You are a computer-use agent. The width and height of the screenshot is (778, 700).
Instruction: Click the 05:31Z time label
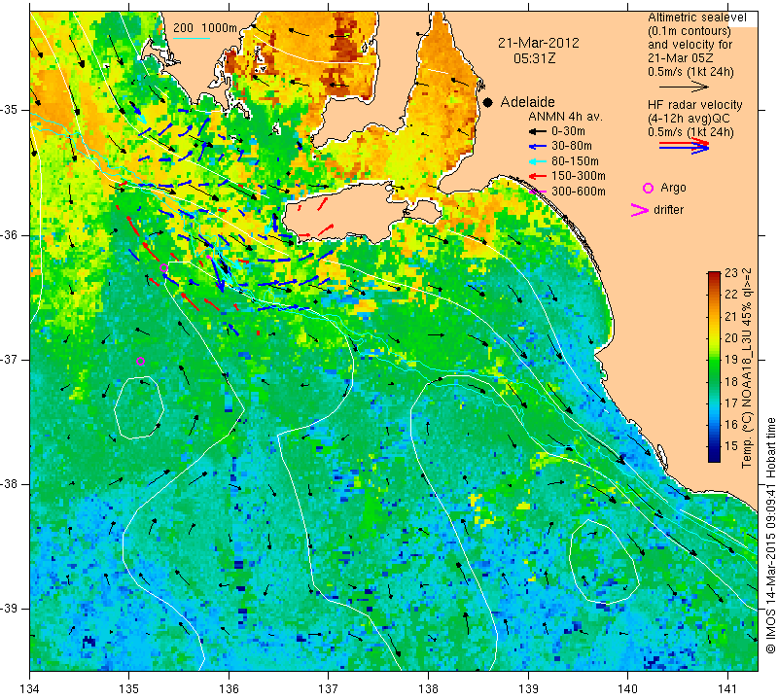[x=534, y=58]
